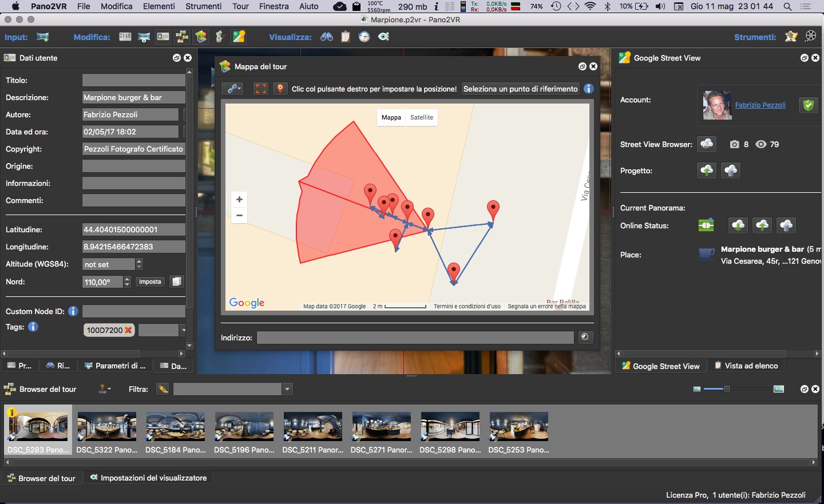Switch map to Mappa view
Screen dimensions: 824x504
[x=391, y=117]
